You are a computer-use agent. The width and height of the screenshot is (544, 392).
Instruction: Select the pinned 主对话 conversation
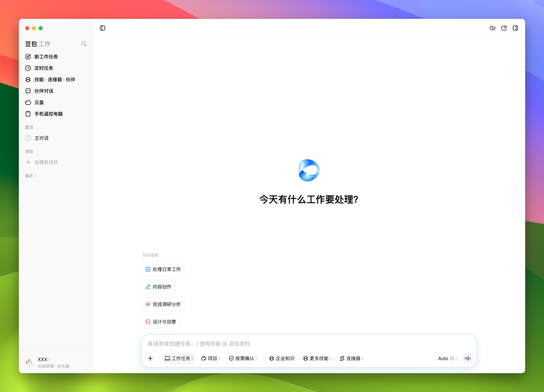(55, 138)
